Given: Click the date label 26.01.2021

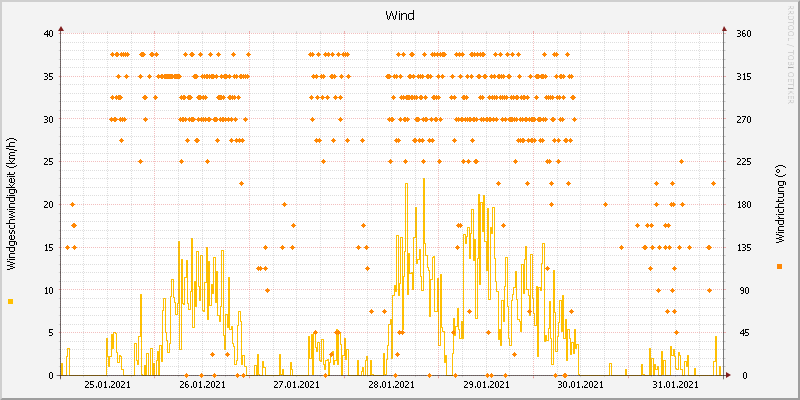Looking at the screenshot, I should (x=203, y=384).
